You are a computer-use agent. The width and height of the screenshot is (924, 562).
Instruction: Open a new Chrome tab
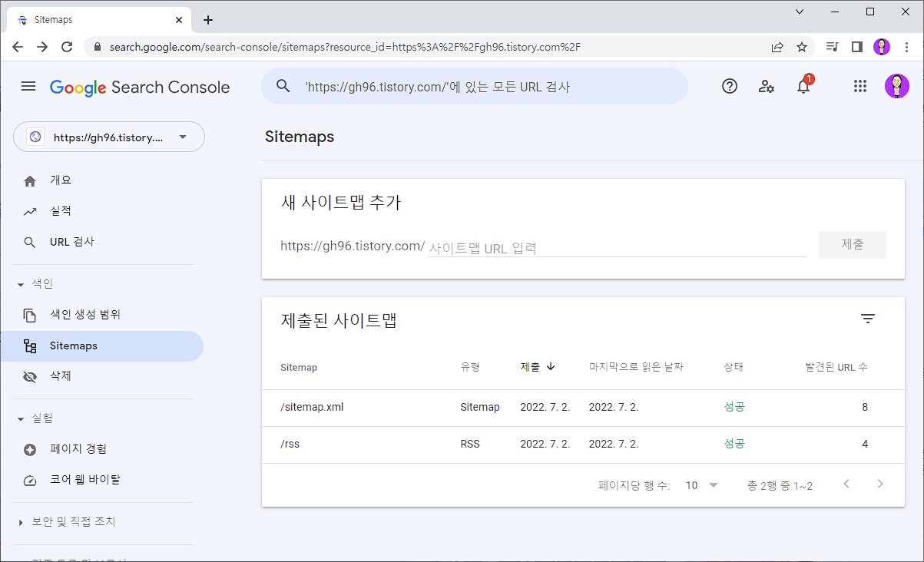208,20
